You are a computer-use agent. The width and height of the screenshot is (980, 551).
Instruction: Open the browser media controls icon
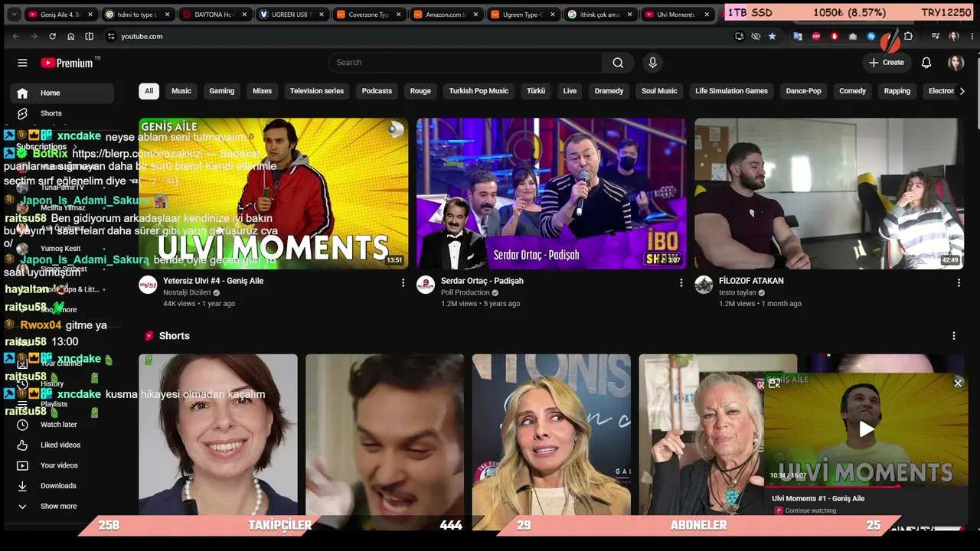point(936,36)
